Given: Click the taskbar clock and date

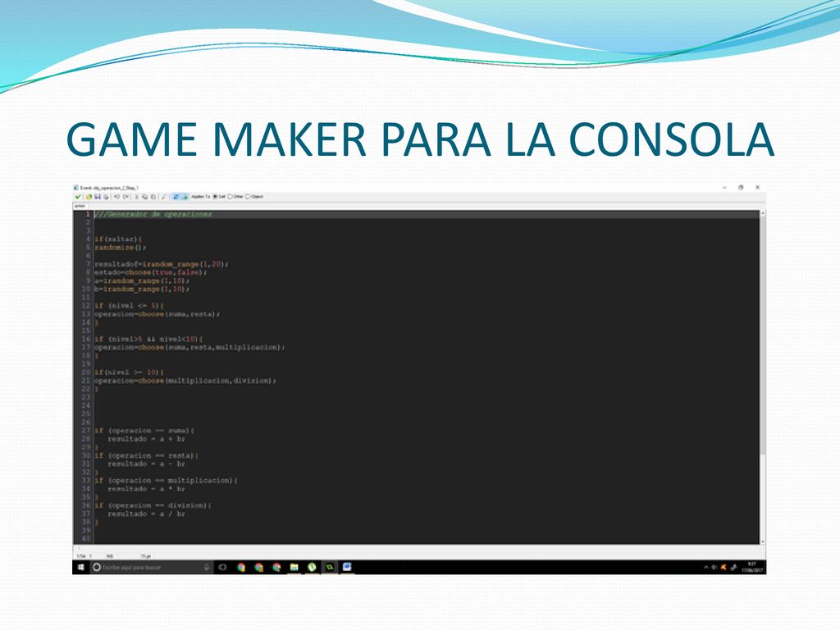Looking at the screenshot, I should [752, 568].
